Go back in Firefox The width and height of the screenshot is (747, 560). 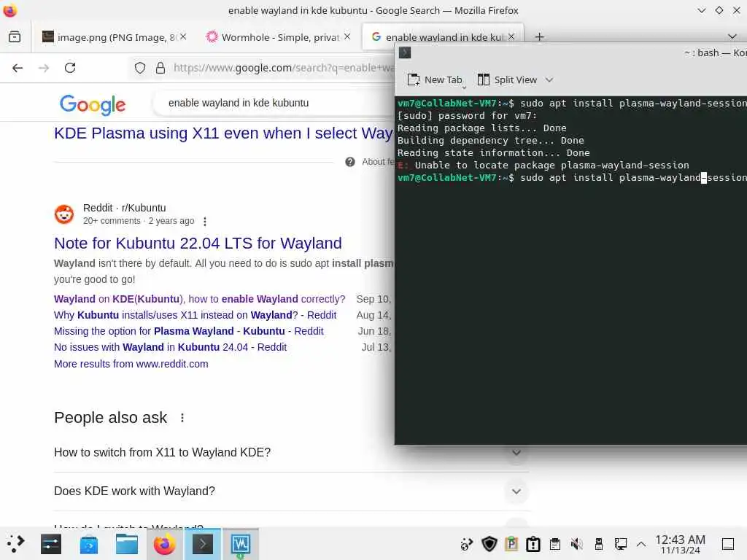18,68
